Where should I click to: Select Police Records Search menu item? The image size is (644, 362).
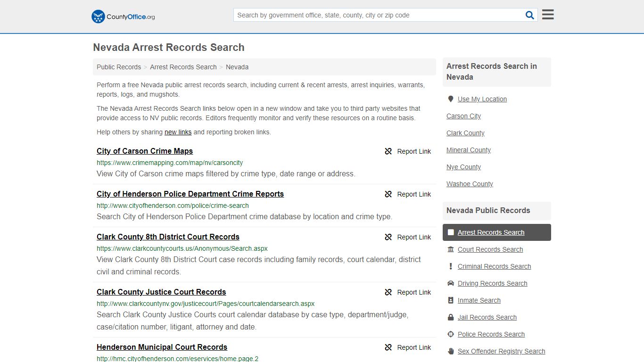click(x=491, y=334)
